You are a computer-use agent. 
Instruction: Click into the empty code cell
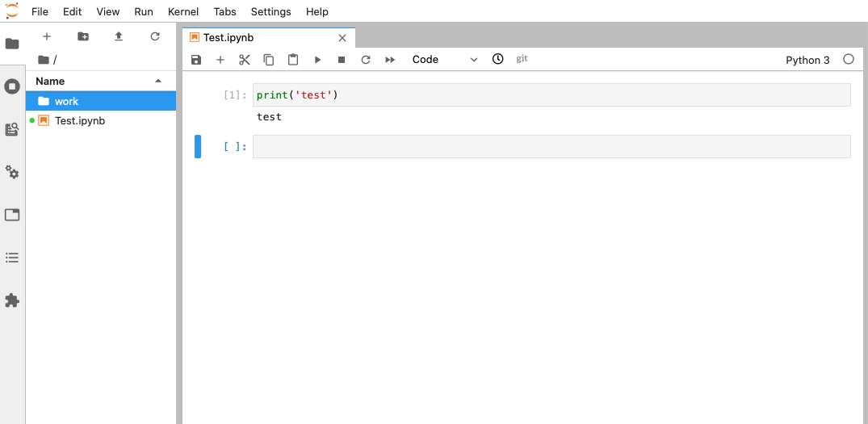point(551,147)
